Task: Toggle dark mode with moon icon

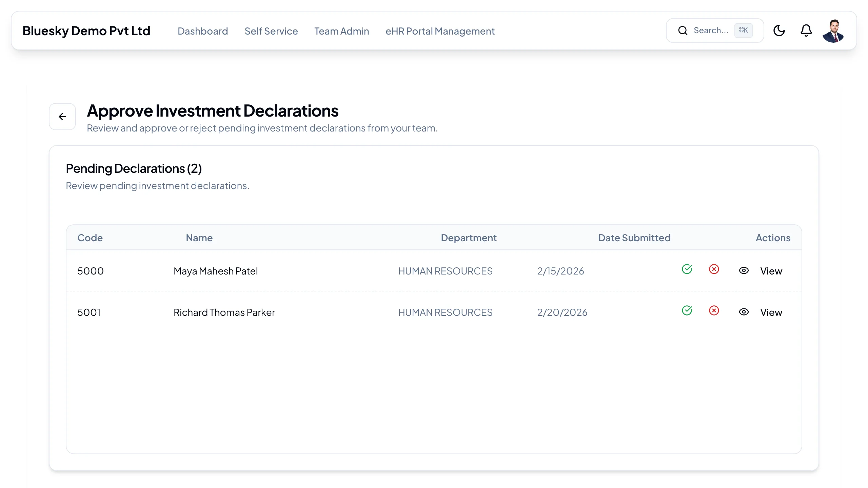Action: click(779, 30)
